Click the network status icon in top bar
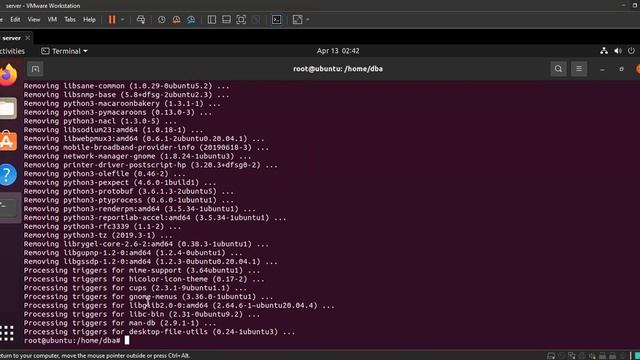The image size is (640, 360). click(604, 51)
